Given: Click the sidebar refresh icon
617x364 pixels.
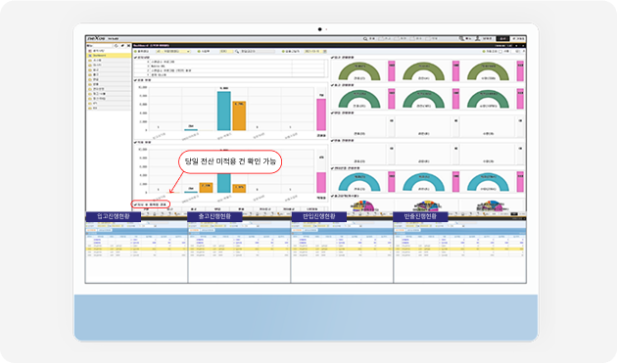Looking at the screenshot, I should [x=117, y=46].
